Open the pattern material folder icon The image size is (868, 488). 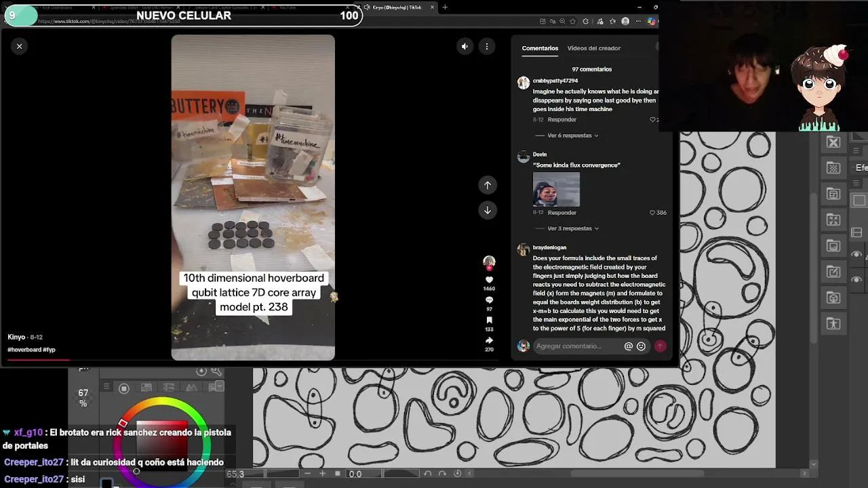click(833, 168)
